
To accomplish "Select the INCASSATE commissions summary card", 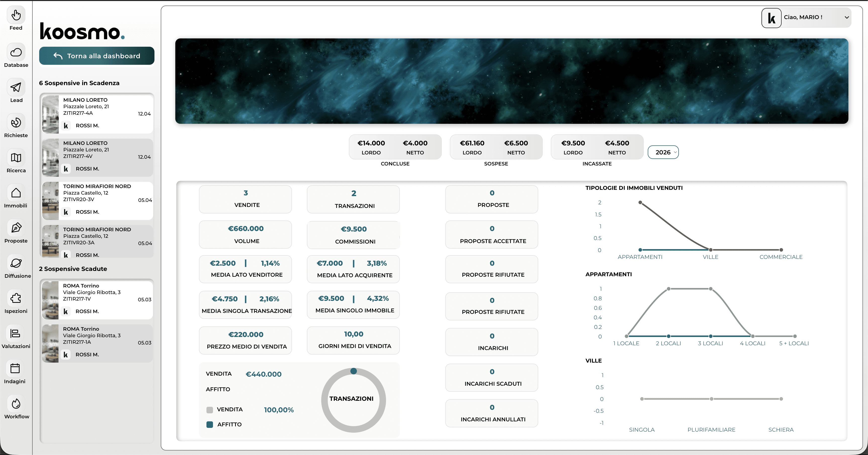I will coord(597,147).
